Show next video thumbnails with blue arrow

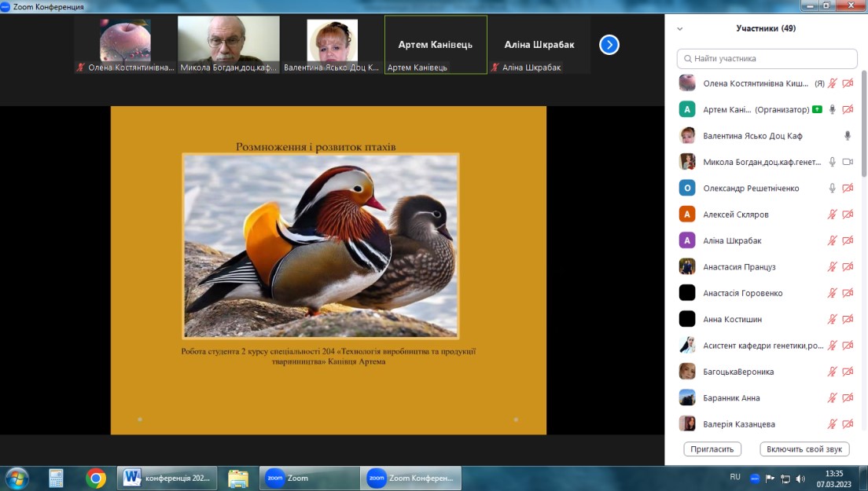609,45
